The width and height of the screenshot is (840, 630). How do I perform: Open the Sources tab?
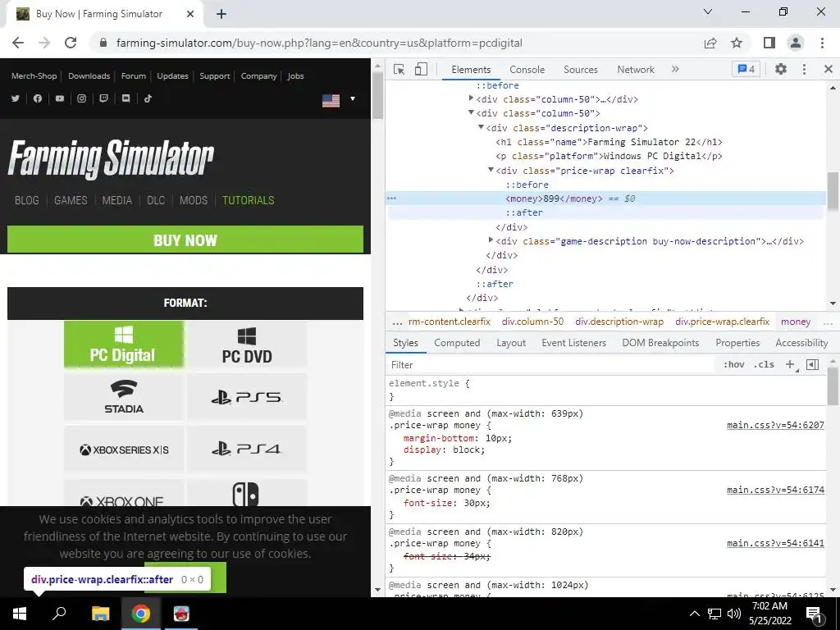pos(580,70)
